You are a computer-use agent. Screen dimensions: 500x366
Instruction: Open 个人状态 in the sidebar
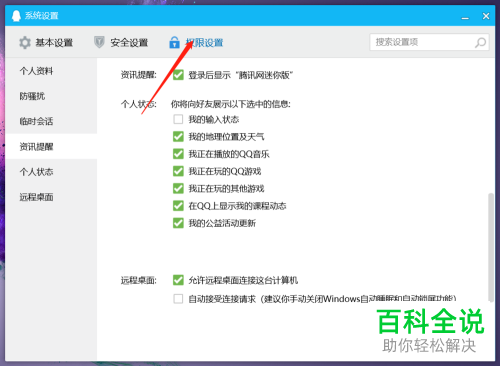(x=51, y=172)
